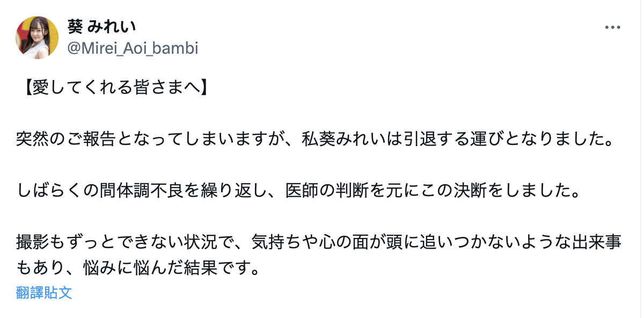Click the 翻譯貼文 translate post link
Screen dimensions: 644x318
[x=44, y=293]
